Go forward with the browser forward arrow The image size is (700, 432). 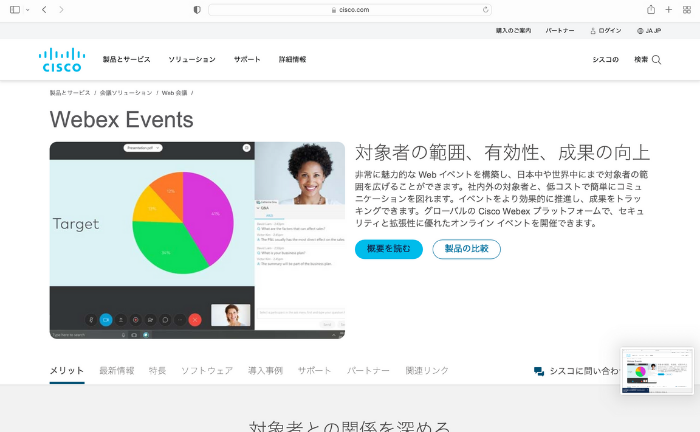click(61, 9)
